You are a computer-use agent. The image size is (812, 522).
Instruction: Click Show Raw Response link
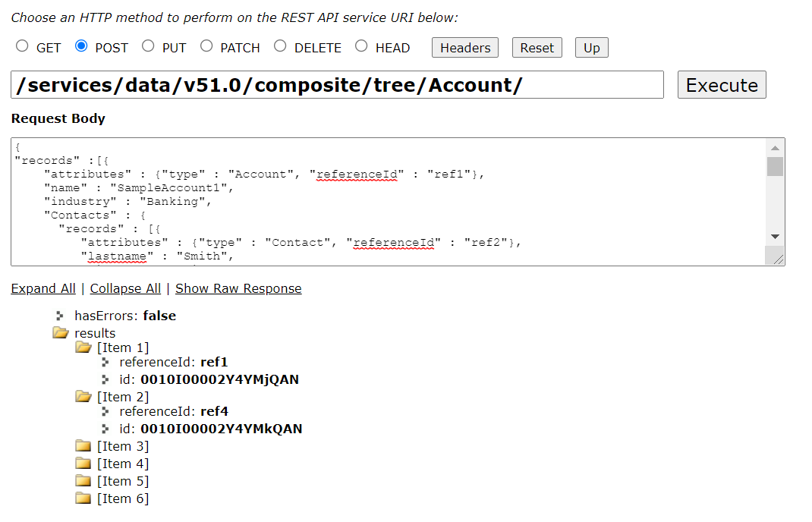click(238, 288)
